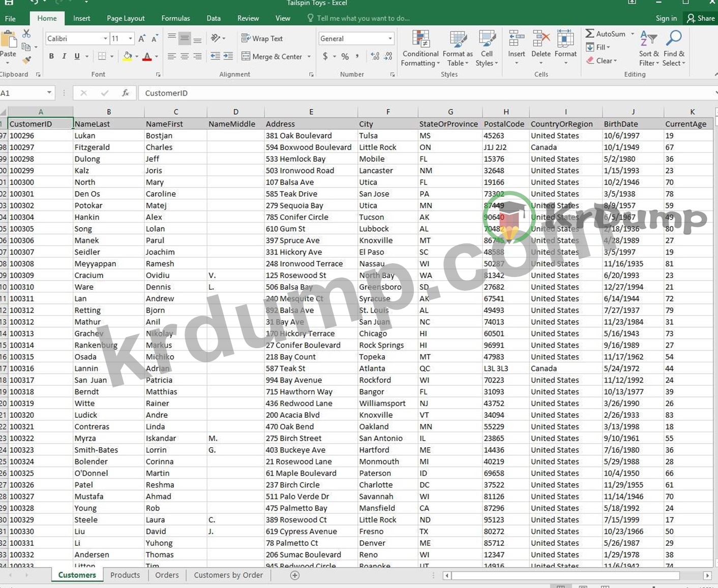Click Decrease Indent icon
Image resolution: width=718 pixels, height=588 pixels.
pyautogui.click(x=216, y=56)
